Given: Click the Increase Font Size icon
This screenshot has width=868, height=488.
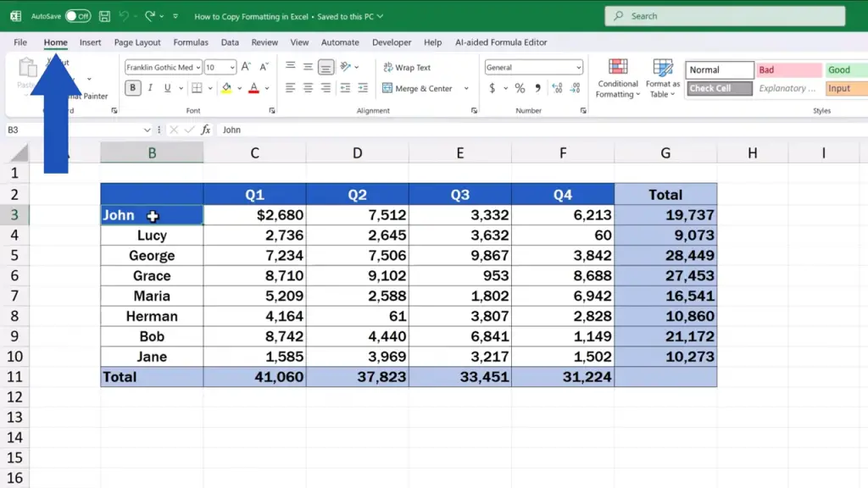Looking at the screenshot, I should tap(246, 67).
